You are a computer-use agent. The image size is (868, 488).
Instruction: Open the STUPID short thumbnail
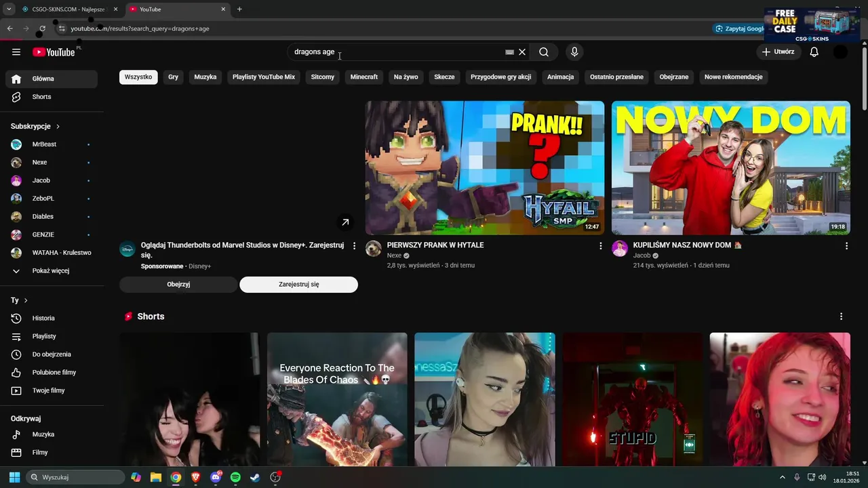632,400
